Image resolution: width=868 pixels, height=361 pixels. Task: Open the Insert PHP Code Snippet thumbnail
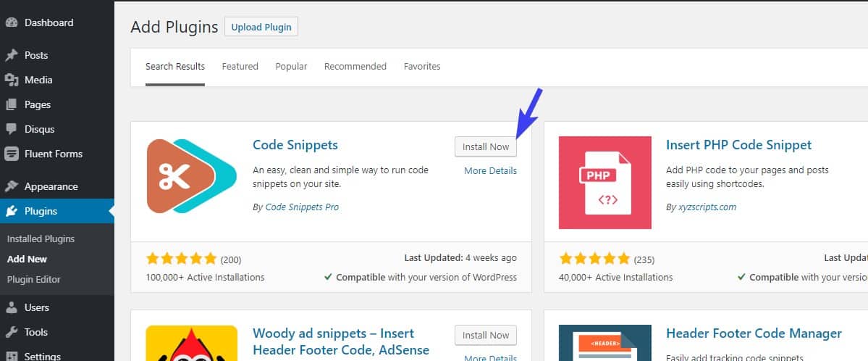(605, 183)
